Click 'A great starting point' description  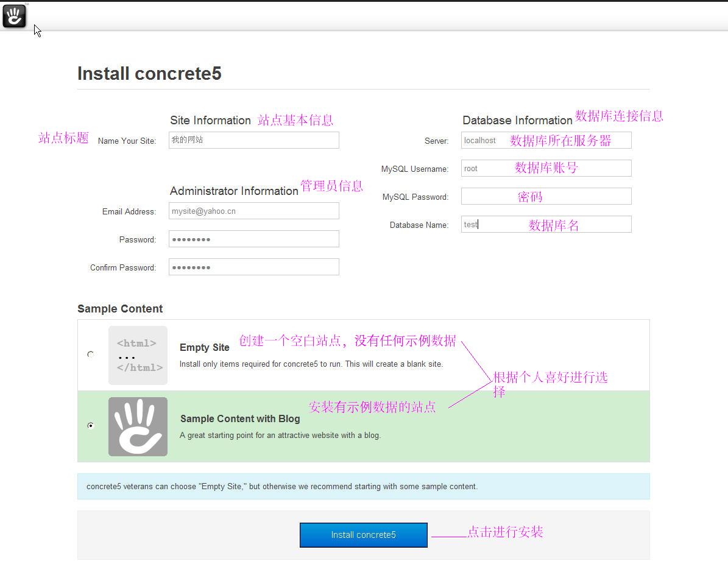coord(280,436)
